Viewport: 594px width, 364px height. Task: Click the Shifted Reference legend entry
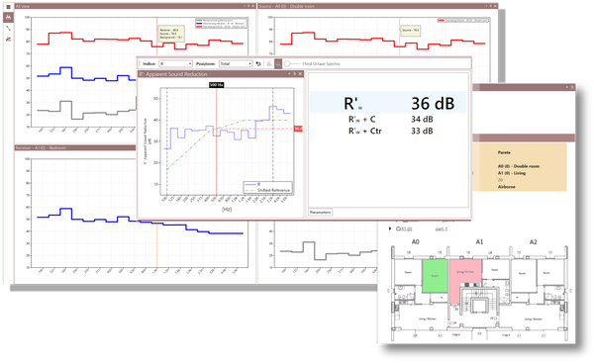pos(268,190)
